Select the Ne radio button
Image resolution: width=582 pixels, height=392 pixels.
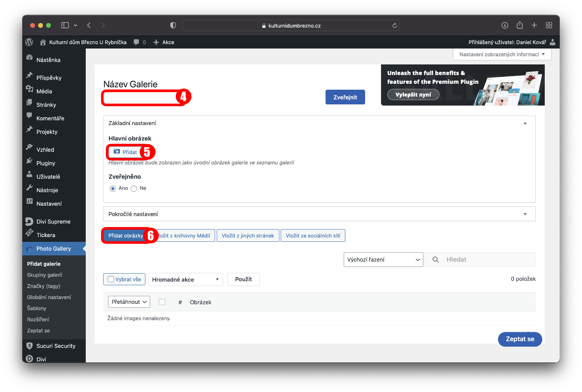pos(134,189)
